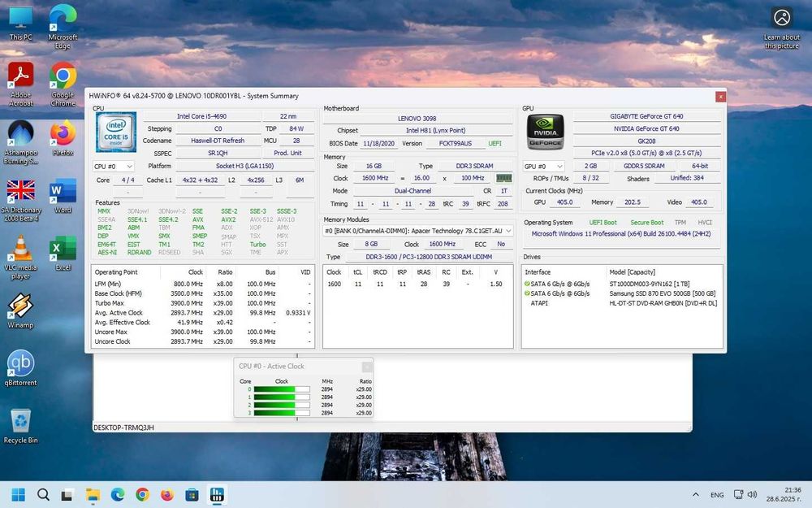Click the ENG language indicator
This screenshot has width=812, height=508.
[x=717, y=494]
